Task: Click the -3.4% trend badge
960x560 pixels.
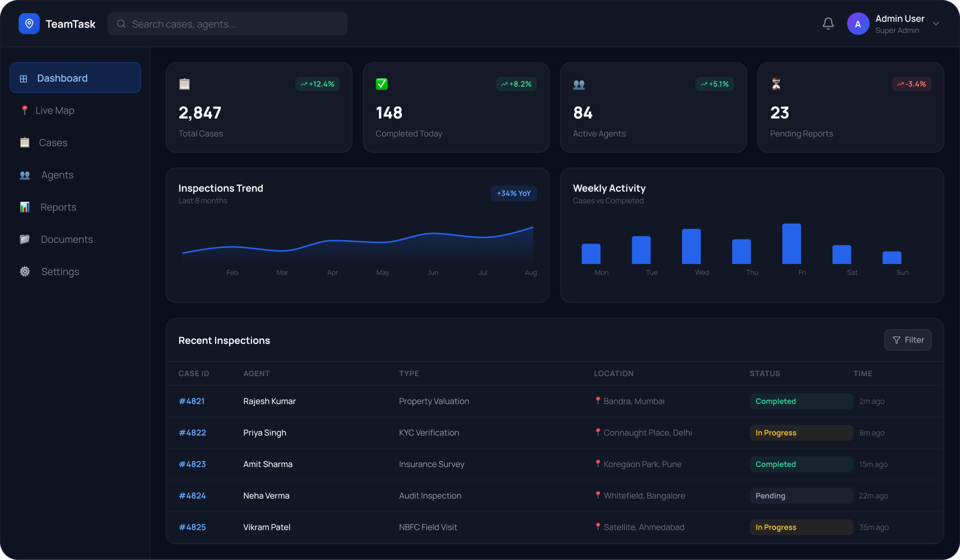Action: (x=911, y=84)
